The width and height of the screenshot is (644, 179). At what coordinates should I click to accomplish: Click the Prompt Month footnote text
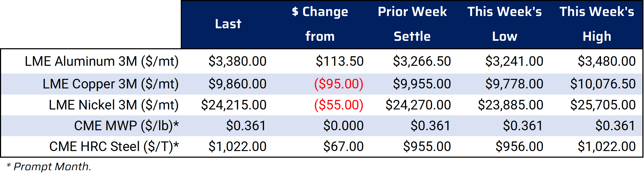click(49, 166)
